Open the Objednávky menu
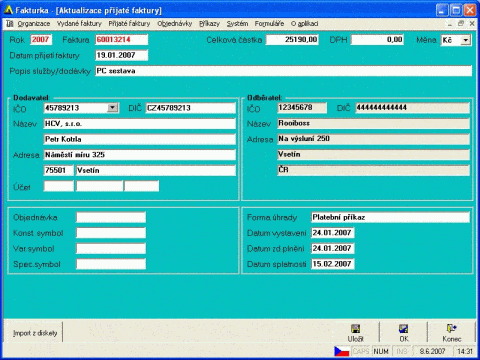The width and height of the screenshot is (480, 360). (x=175, y=24)
